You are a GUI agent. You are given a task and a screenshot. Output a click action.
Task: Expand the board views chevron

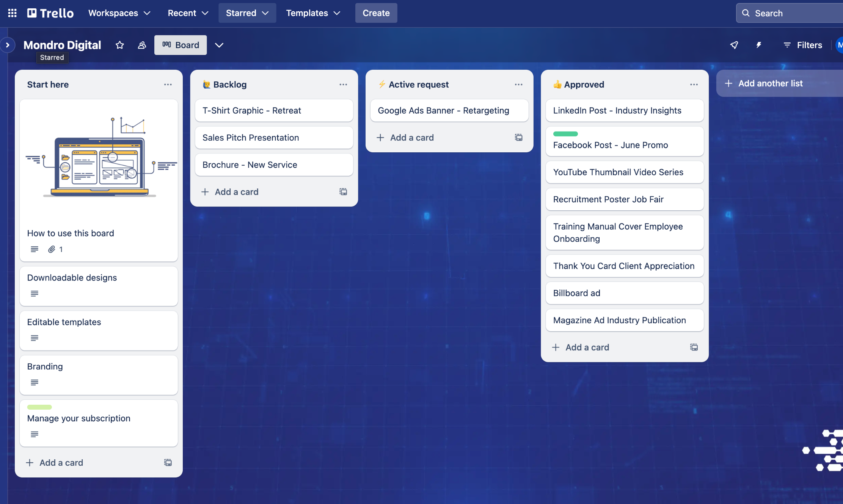pyautogui.click(x=219, y=45)
